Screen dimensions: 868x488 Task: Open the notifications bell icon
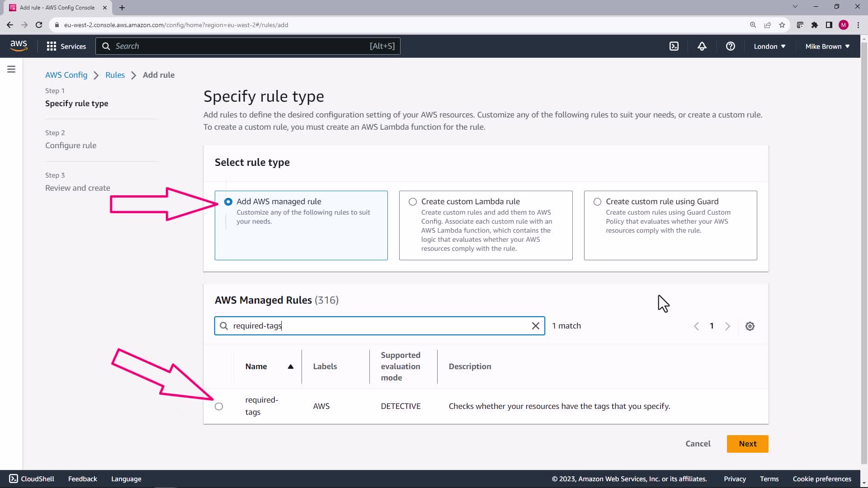702,46
